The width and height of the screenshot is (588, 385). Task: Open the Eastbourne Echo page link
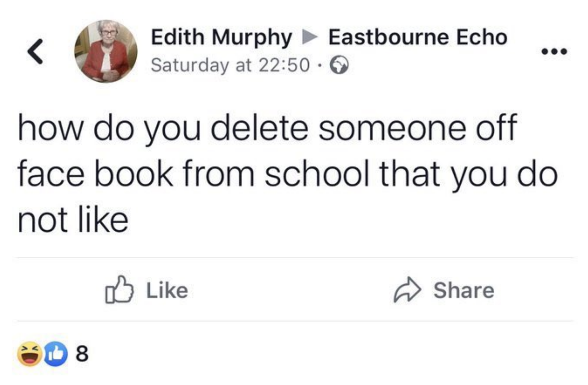point(417,37)
